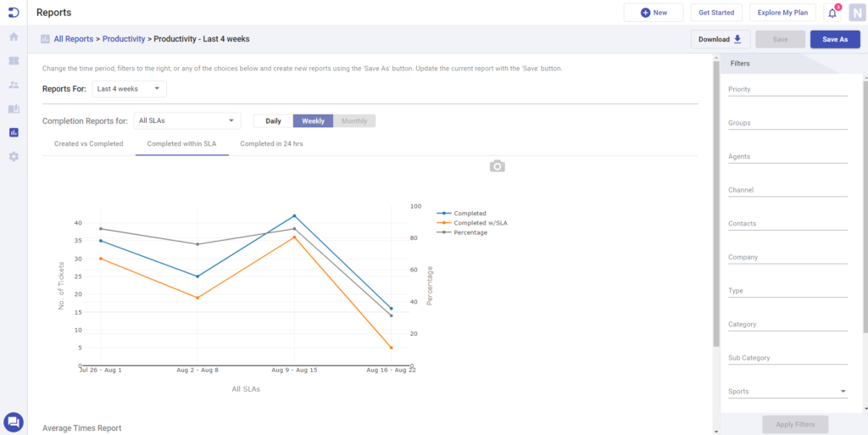Viewport: 868px width, 435px height.
Task: Toggle the Percentage legend series
Action: point(462,232)
